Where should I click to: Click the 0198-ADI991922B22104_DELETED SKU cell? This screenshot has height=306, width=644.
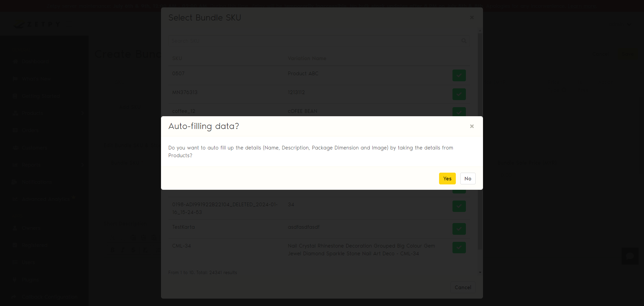pyautogui.click(x=225, y=208)
